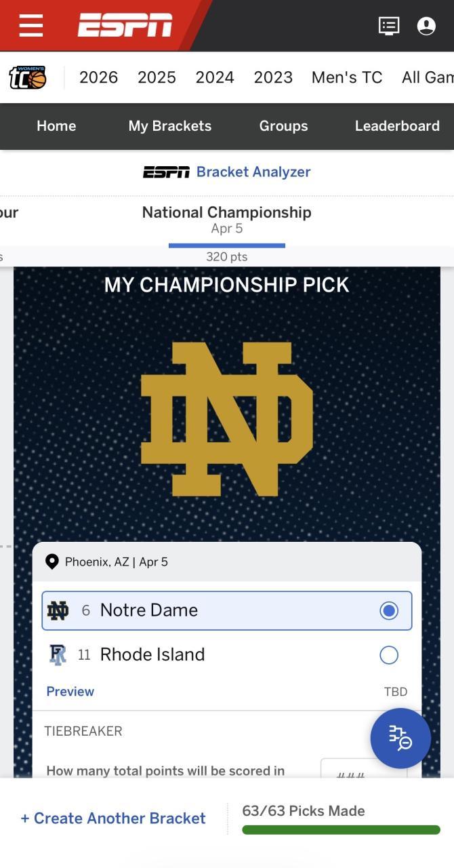Select the Notre Dame radio button
This screenshot has height=868, width=454.
(x=389, y=611)
